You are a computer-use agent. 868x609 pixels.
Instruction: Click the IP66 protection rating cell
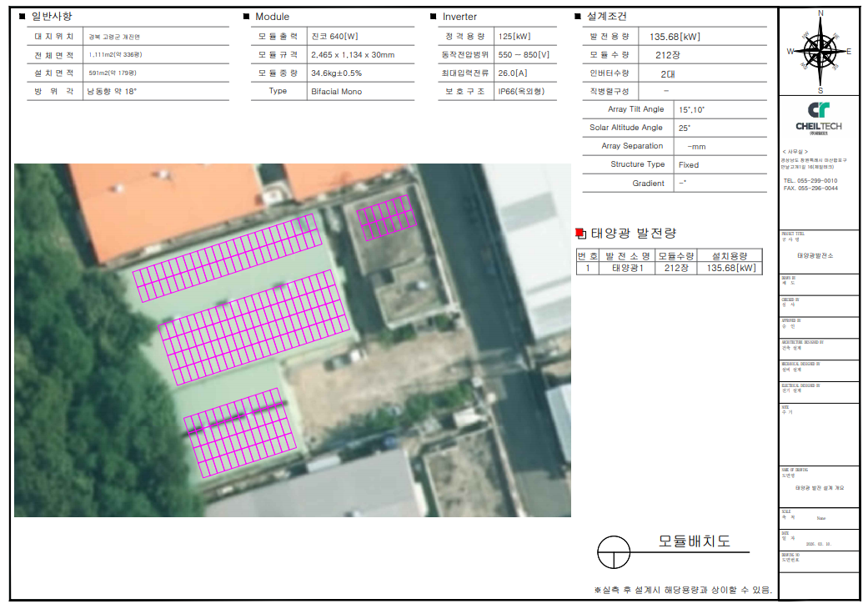tap(524, 91)
